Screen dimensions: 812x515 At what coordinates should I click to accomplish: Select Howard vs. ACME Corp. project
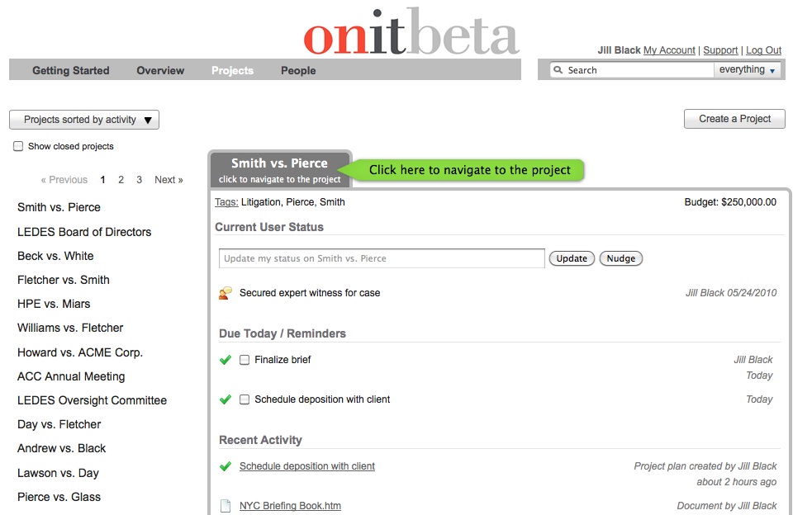(x=80, y=352)
